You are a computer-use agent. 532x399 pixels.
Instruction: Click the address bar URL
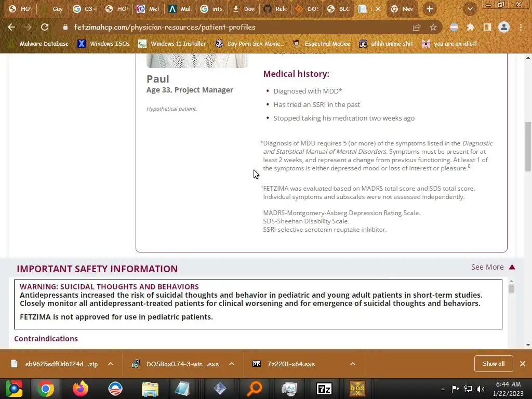click(x=165, y=27)
